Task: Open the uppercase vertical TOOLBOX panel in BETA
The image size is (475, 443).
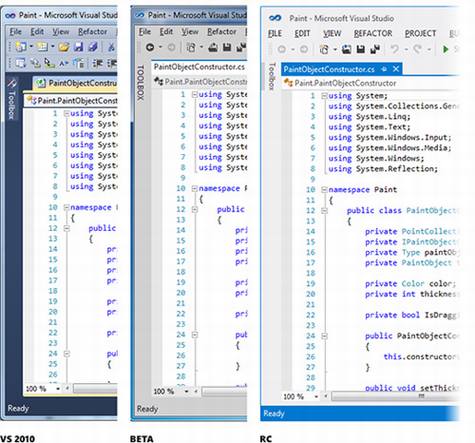Action: (140, 82)
